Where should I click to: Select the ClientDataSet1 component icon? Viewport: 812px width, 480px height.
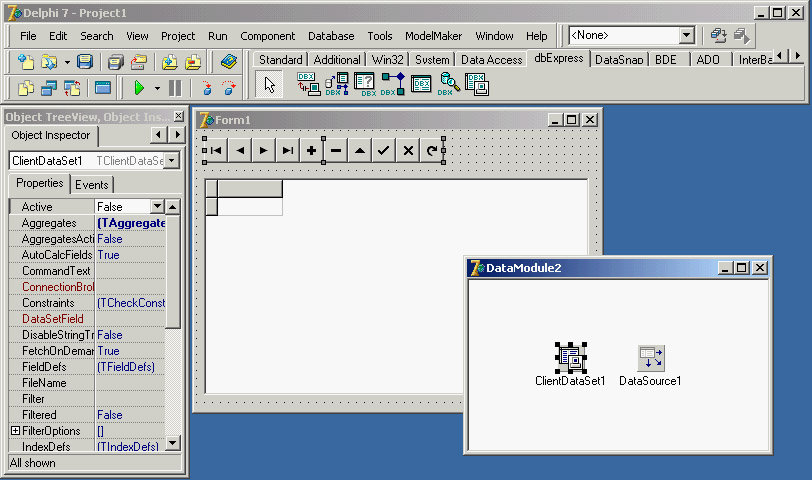pyautogui.click(x=570, y=357)
